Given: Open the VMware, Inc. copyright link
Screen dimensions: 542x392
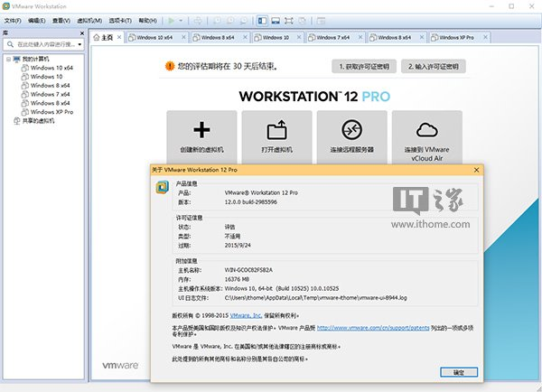Looking at the screenshot, I should tap(246, 315).
